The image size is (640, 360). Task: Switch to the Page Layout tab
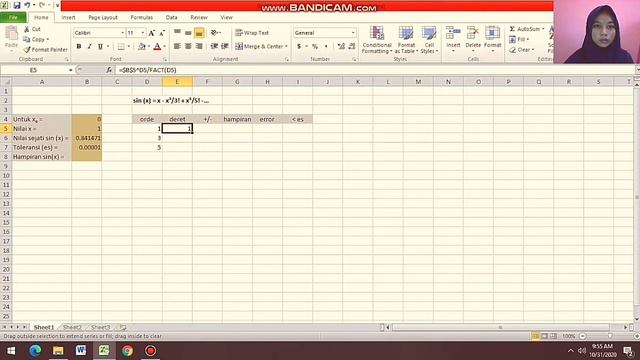pyautogui.click(x=103, y=18)
